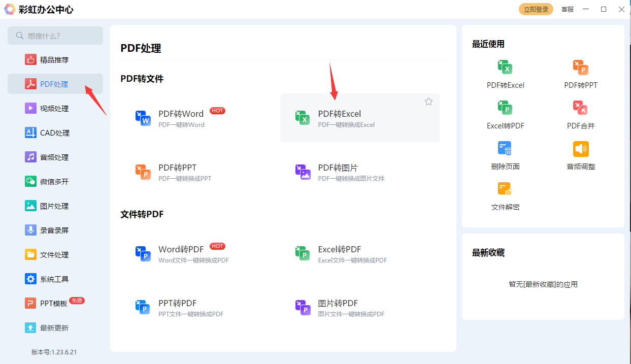Click the HOT badge beside Word转PDF
The width and height of the screenshot is (631, 364).
[x=217, y=246]
